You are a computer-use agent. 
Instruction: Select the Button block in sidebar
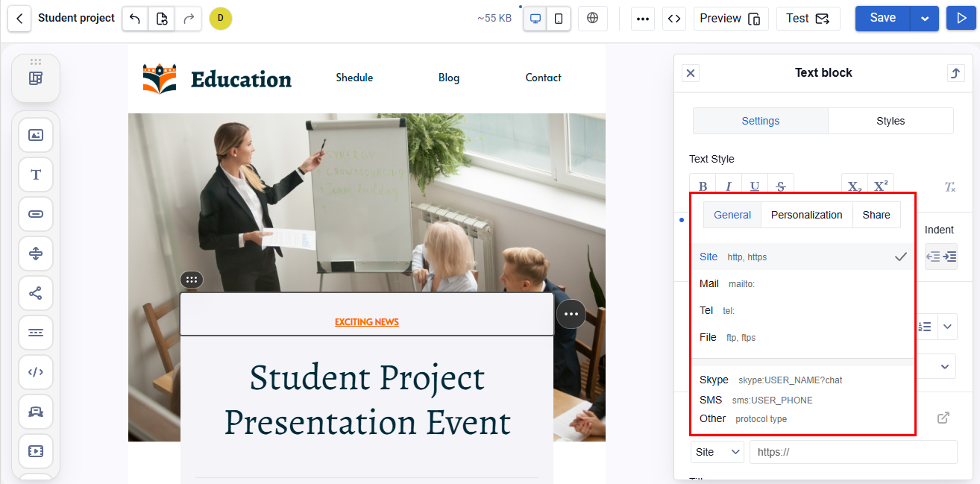click(36, 214)
